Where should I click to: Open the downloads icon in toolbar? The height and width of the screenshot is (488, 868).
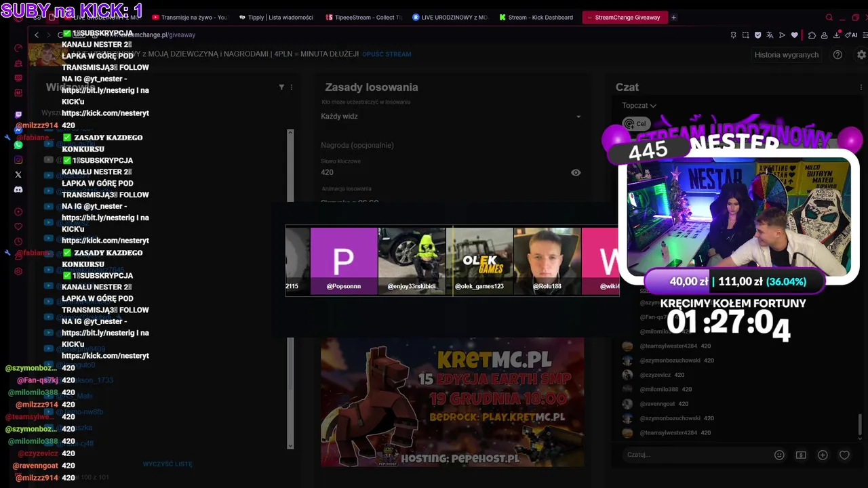836,35
